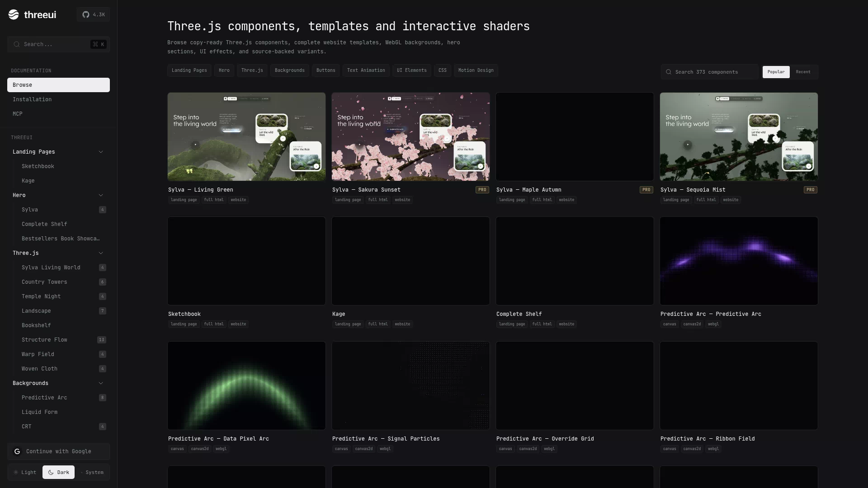Open Sylva Living Green preview thumbnail
Screen dimensions: 868x488
point(246,137)
